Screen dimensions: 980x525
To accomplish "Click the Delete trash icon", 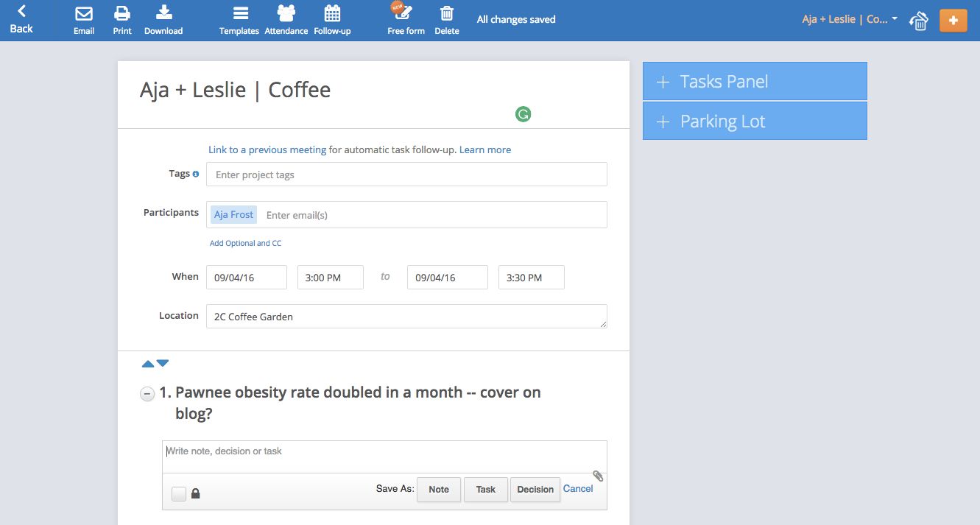I will 446,13.
